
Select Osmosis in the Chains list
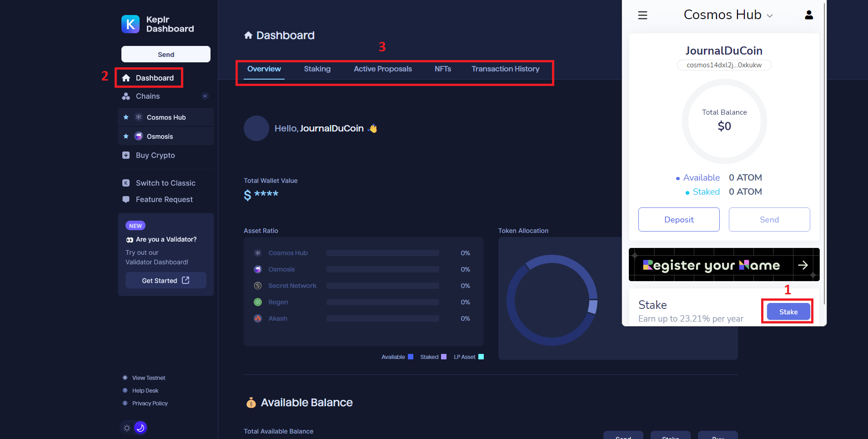(x=166, y=136)
